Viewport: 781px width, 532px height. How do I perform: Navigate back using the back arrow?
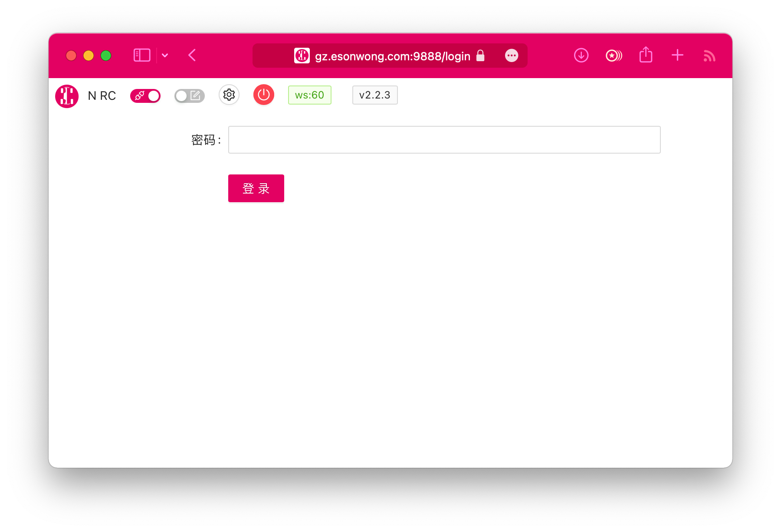tap(192, 55)
